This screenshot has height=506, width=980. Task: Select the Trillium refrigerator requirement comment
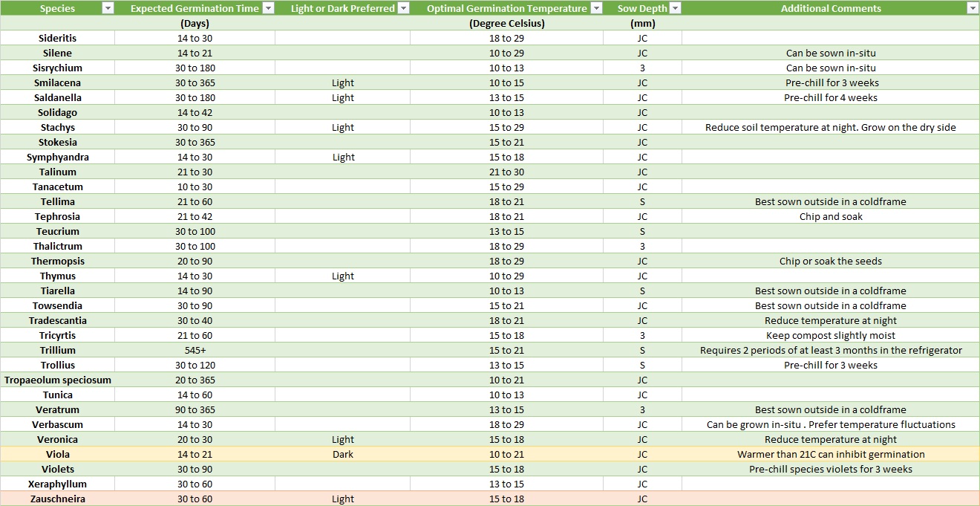(831, 350)
